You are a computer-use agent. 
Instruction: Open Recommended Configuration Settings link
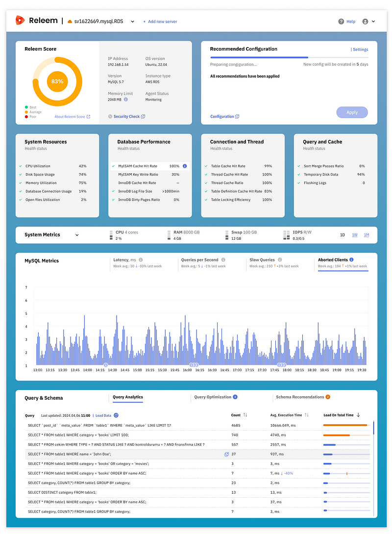click(x=359, y=50)
